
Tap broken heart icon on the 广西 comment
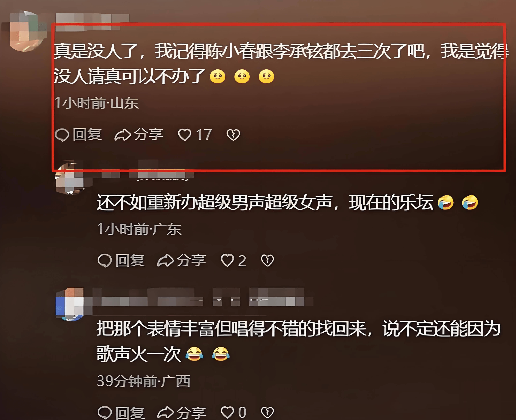pos(267,412)
